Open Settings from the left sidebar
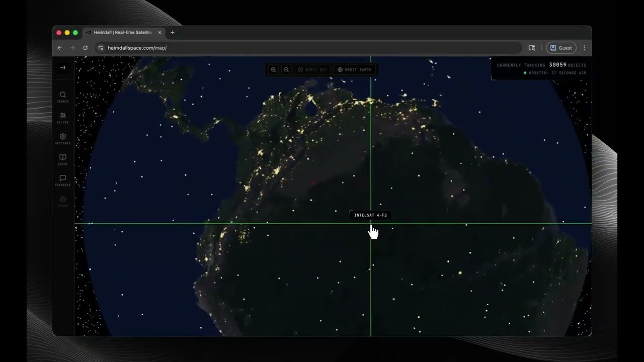 (63, 139)
